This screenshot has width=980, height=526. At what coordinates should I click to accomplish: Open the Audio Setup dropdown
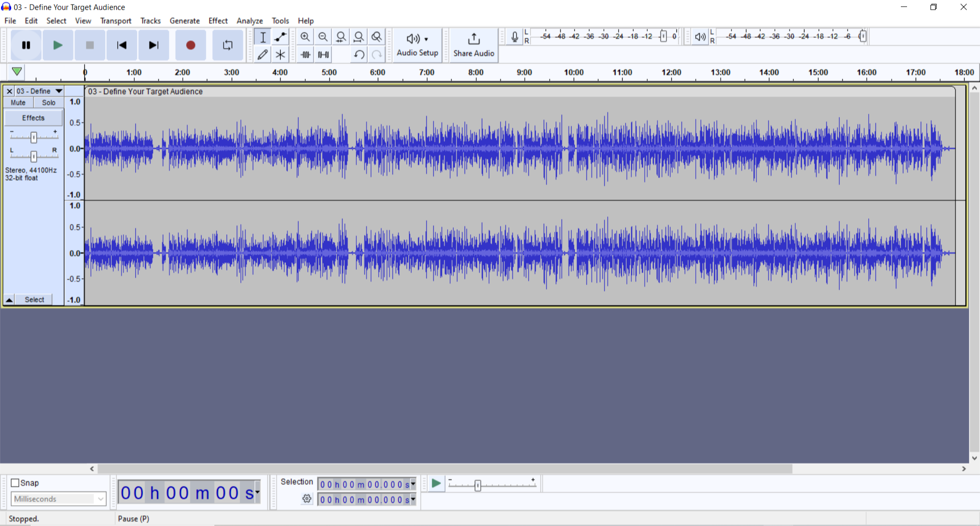point(417,45)
